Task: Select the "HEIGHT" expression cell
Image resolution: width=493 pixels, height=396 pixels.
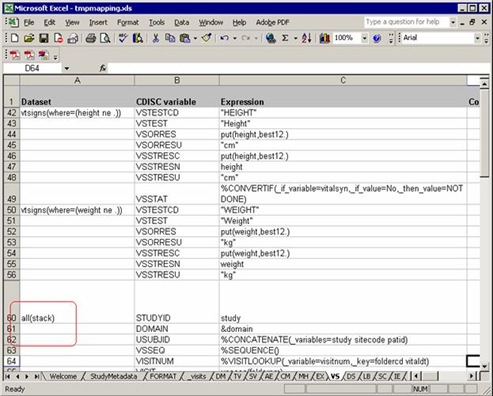Action: coord(343,113)
